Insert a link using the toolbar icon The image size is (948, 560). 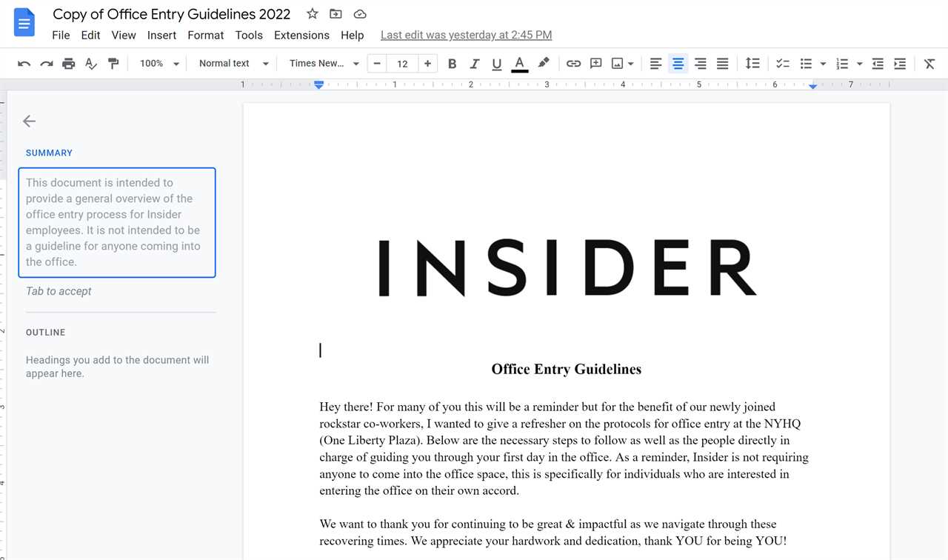573,64
